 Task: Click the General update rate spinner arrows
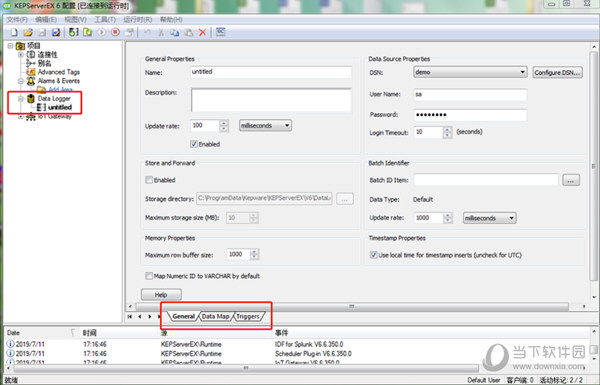tap(224, 126)
